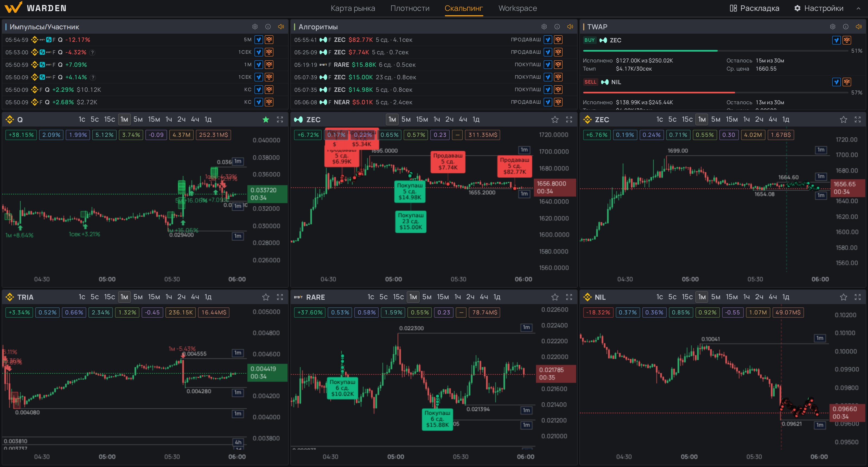
Task: Collapse top bar with chevron arrow
Action: (x=858, y=8)
